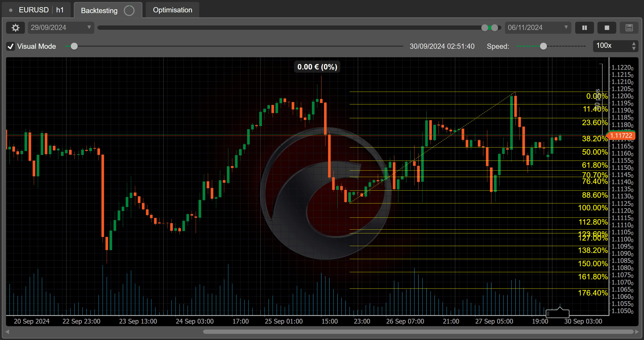The width and height of the screenshot is (644, 340).
Task: Click the 100.00% Fibonacci level label
Action: click(593, 208)
